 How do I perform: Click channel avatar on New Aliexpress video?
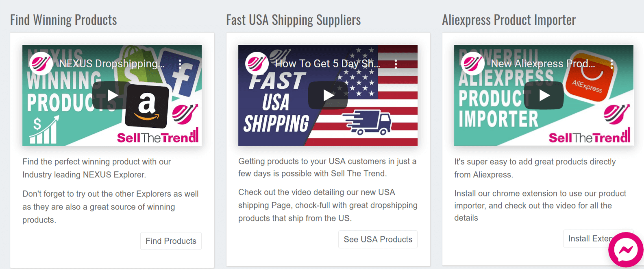coord(472,63)
